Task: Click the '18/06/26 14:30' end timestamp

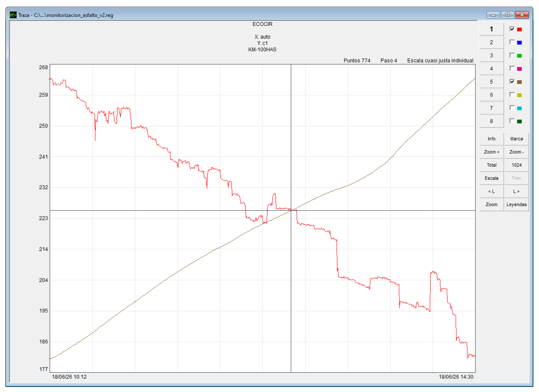Action: click(456, 377)
